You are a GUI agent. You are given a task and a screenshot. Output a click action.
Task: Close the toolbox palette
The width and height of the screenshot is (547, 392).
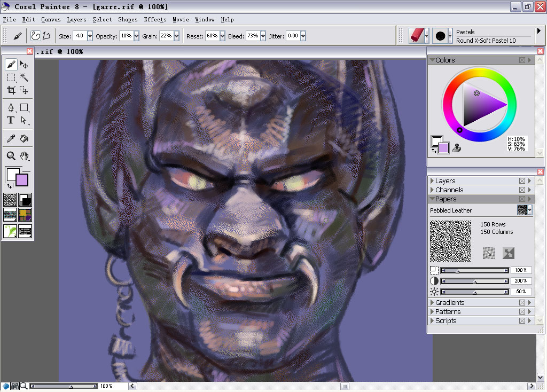coord(30,51)
